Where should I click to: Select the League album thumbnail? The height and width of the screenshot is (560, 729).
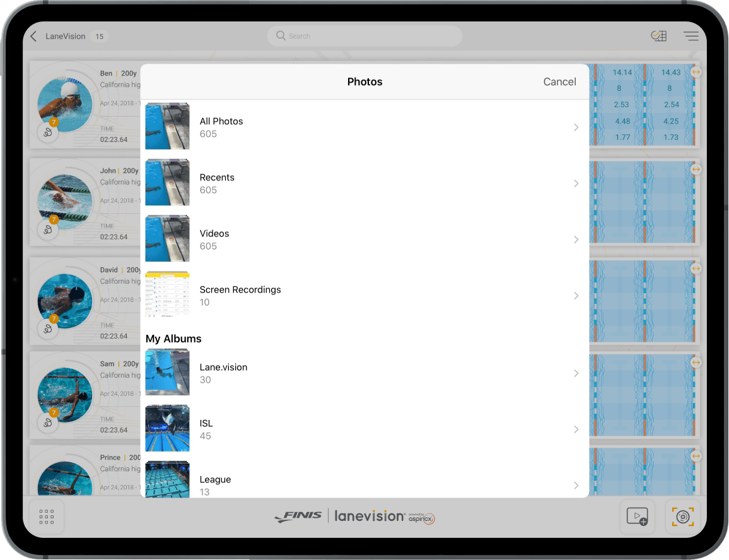[167, 479]
